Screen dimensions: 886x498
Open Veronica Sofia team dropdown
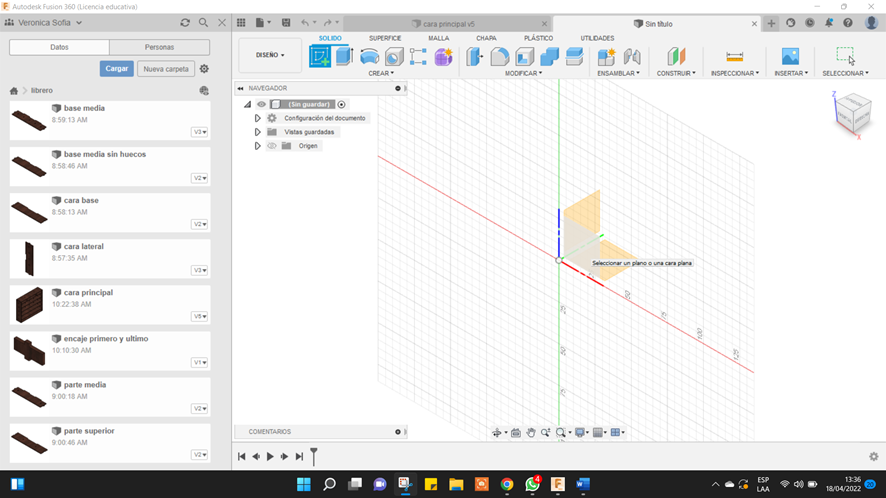[x=50, y=23]
